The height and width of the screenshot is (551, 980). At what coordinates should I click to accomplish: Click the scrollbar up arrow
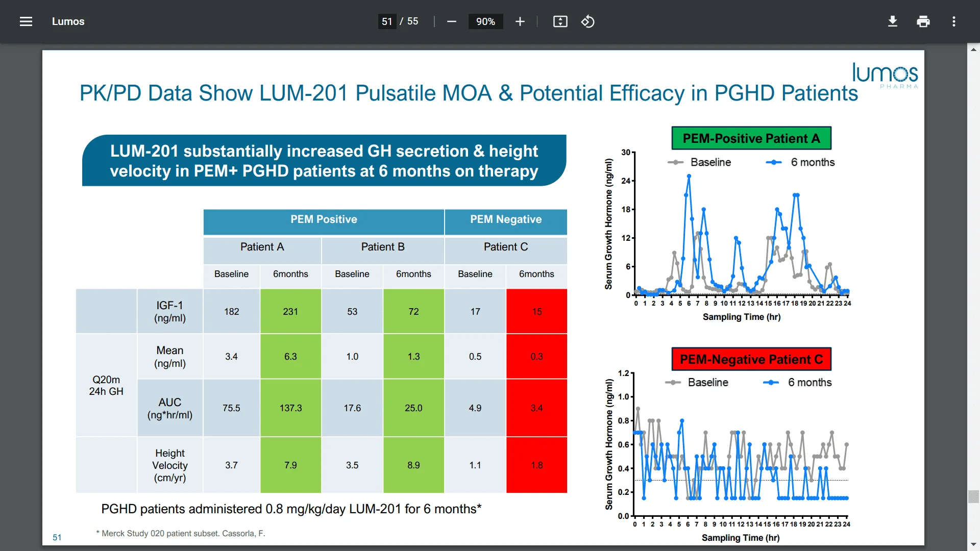point(973,49)
